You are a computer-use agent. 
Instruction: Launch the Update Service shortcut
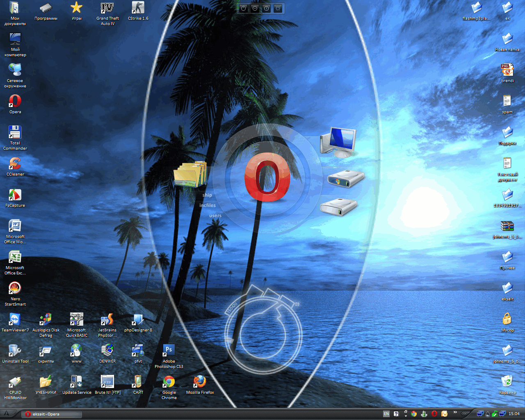[77, 385]
